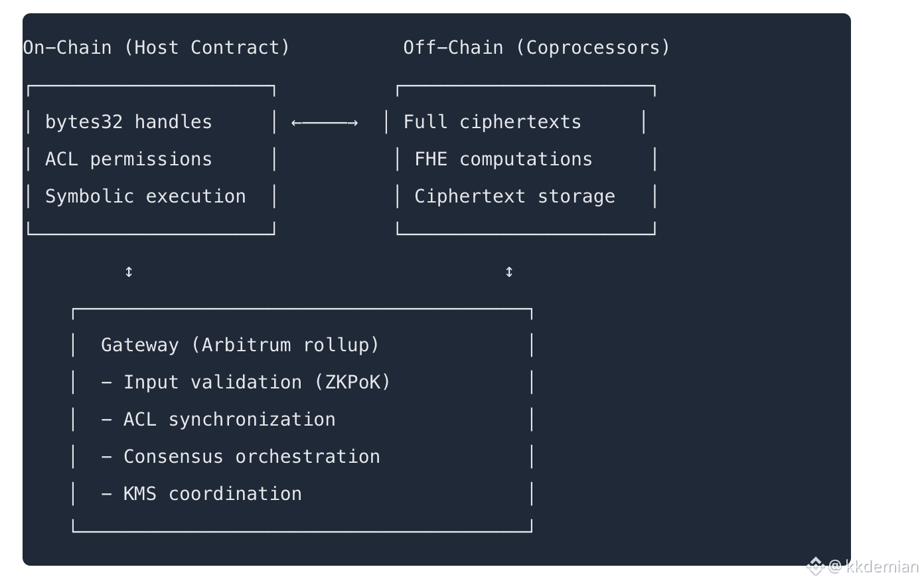924x583 pixels.
Task: Click the "Full ciphertexts" text
Action: (492, 122)
